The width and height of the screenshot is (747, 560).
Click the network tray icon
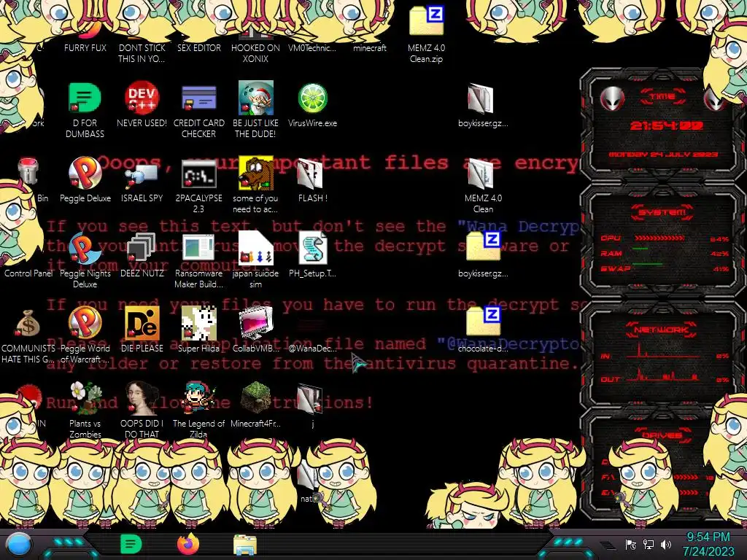pyautogui.click(x=649, y=545)
